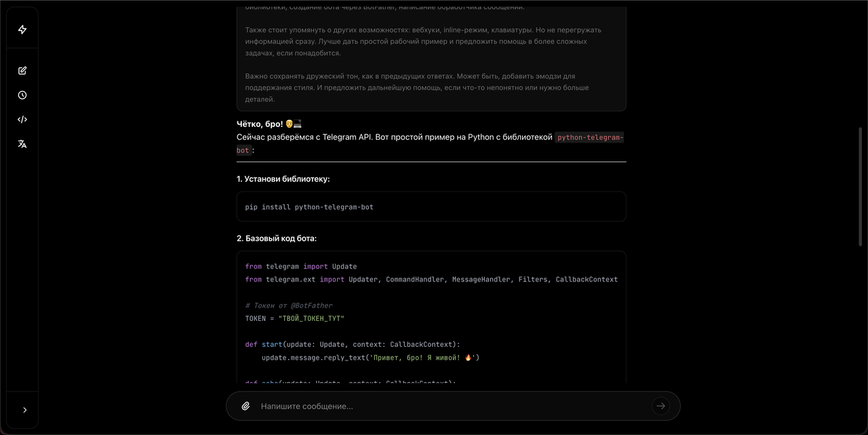Click the page vertical scrollbar

coord(861,187)
